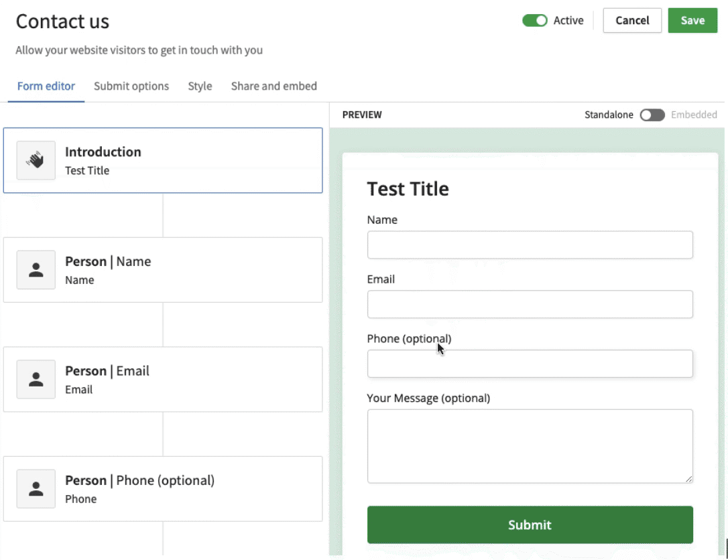Click the waving hand Introduction icon
The image size is (728, 560).
point(36,160)
